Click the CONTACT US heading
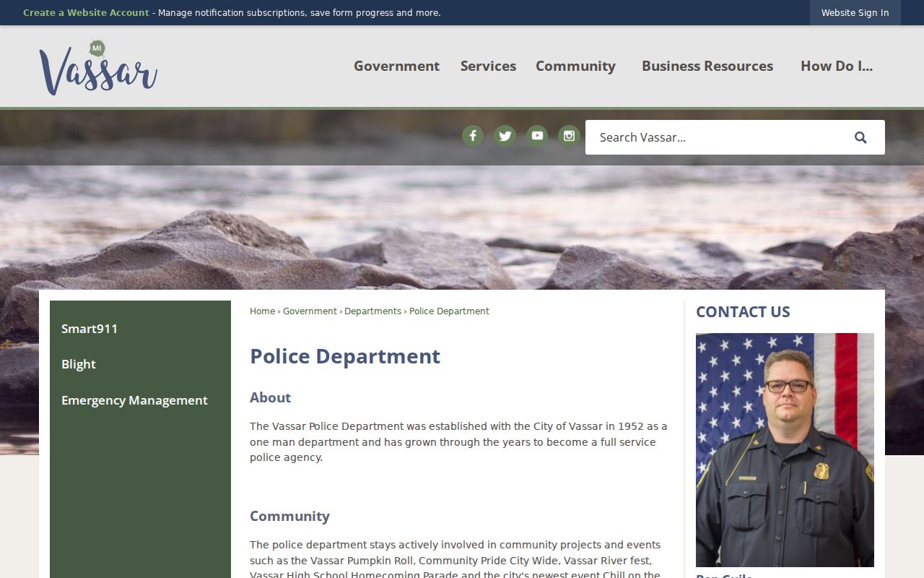The width and height of the screenshot is (924, 578). coord(743,312)
